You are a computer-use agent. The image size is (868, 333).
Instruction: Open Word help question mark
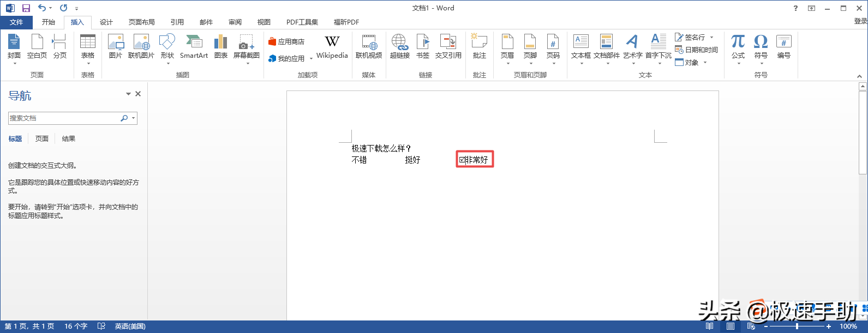[795, 8]
